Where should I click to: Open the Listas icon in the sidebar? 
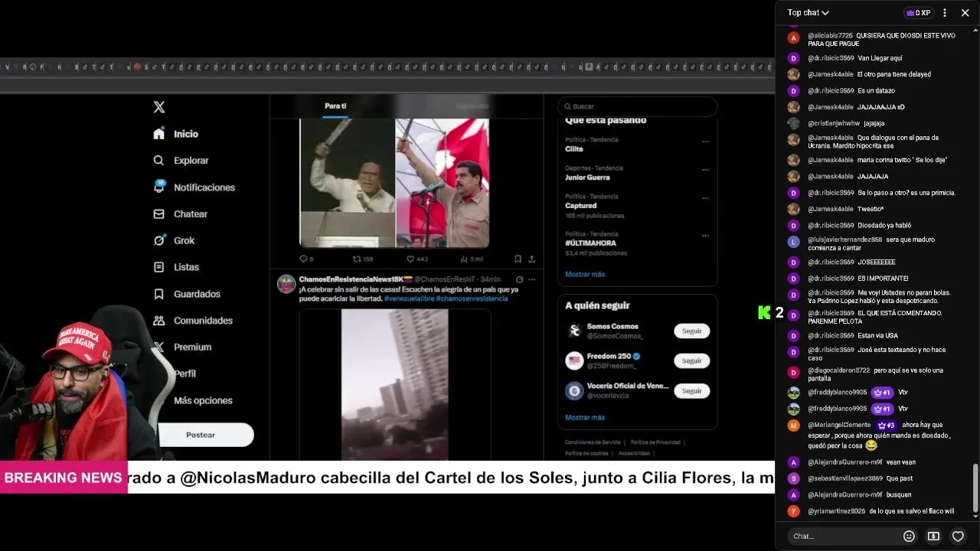point(158,267)
